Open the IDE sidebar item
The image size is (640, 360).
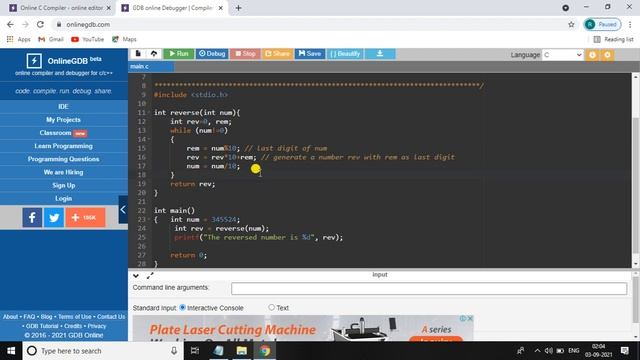(64, 107)
